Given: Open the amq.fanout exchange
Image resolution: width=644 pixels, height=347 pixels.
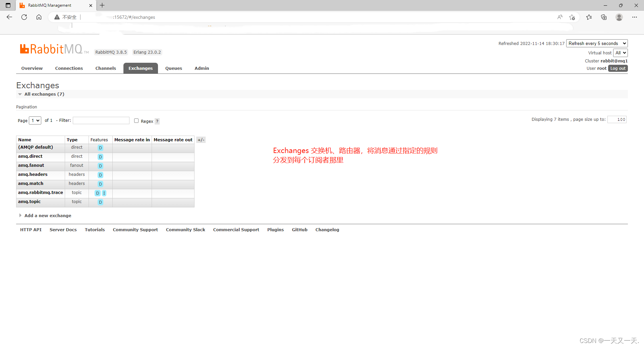Looking at the screenshot, I should click(x=31, y=165).
